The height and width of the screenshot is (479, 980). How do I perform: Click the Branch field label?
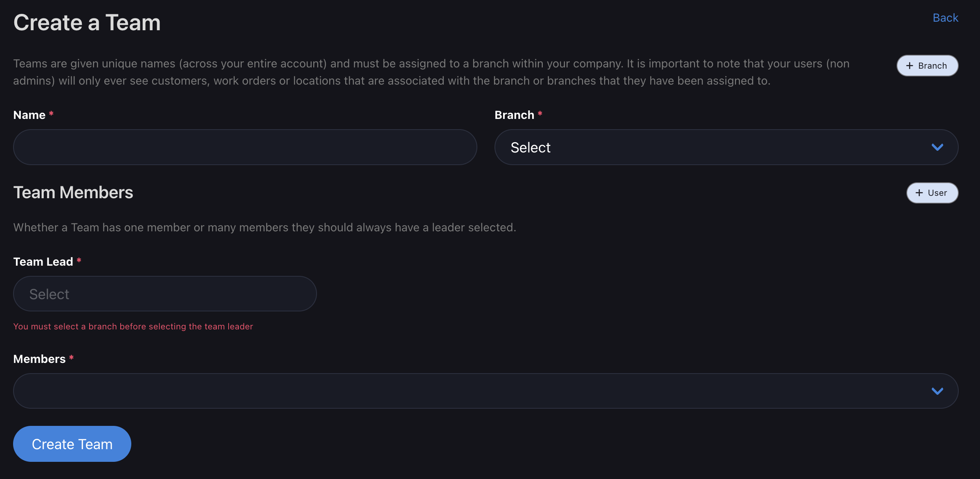point(514,115)
